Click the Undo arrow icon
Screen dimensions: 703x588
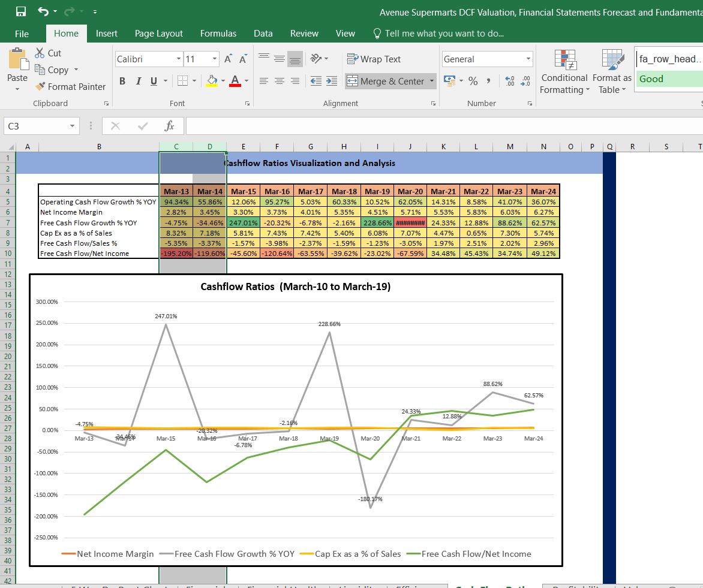[x=43, y=11]
